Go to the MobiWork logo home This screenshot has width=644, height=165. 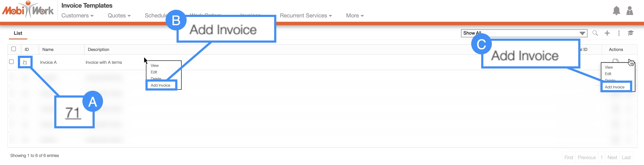tap(28, 10)
